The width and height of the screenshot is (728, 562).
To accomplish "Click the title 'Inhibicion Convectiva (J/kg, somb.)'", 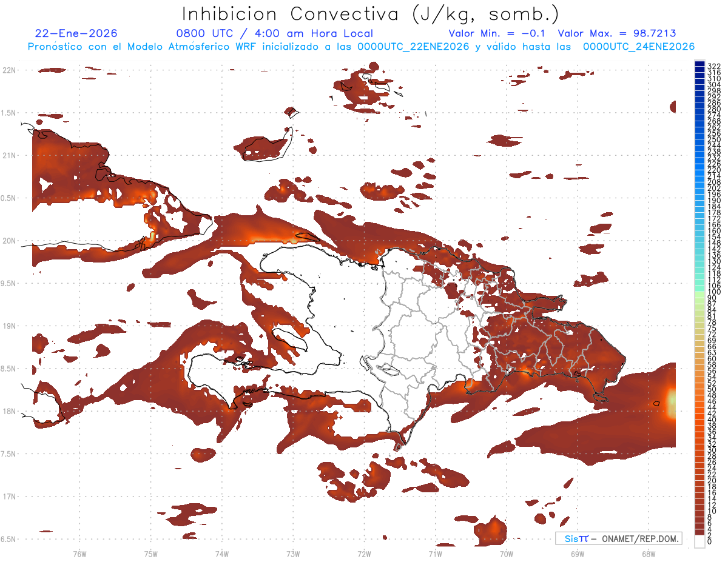I will click(371, 15).
